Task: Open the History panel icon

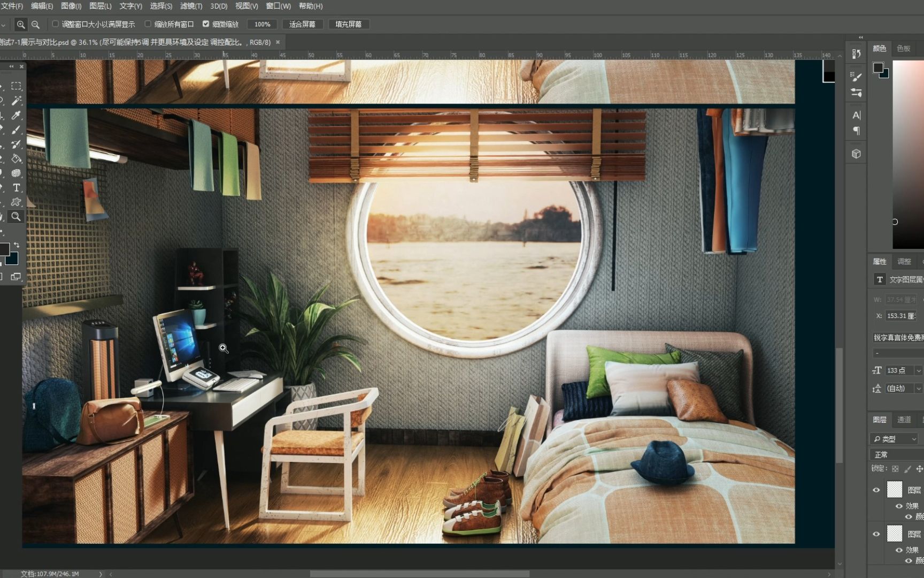Action: [x=856, y=54]
